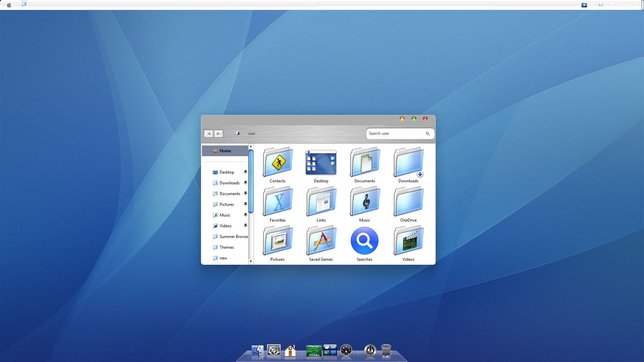Click the power button icon in the dock
This screenshot has height=362, width=644.
(x=369, y=351)
